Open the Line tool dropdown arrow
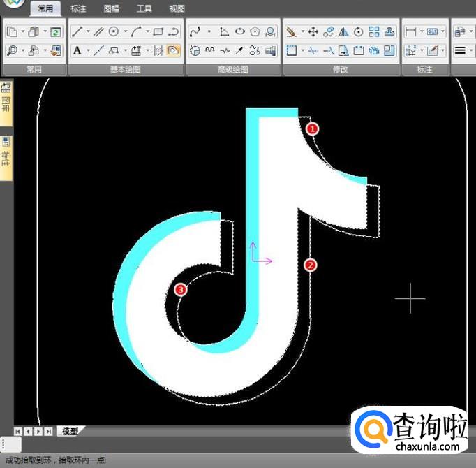This screenshot has height=468, width=476. coord(87,31)
